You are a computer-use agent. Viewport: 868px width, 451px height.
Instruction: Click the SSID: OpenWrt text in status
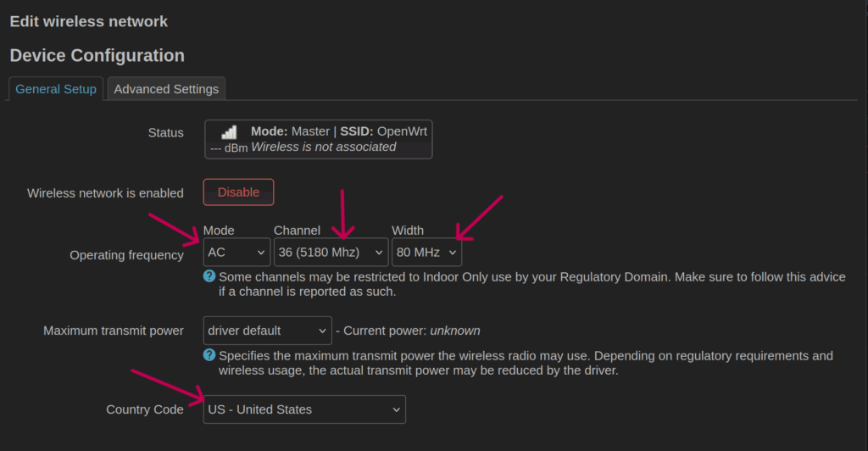tap(384, 131)
